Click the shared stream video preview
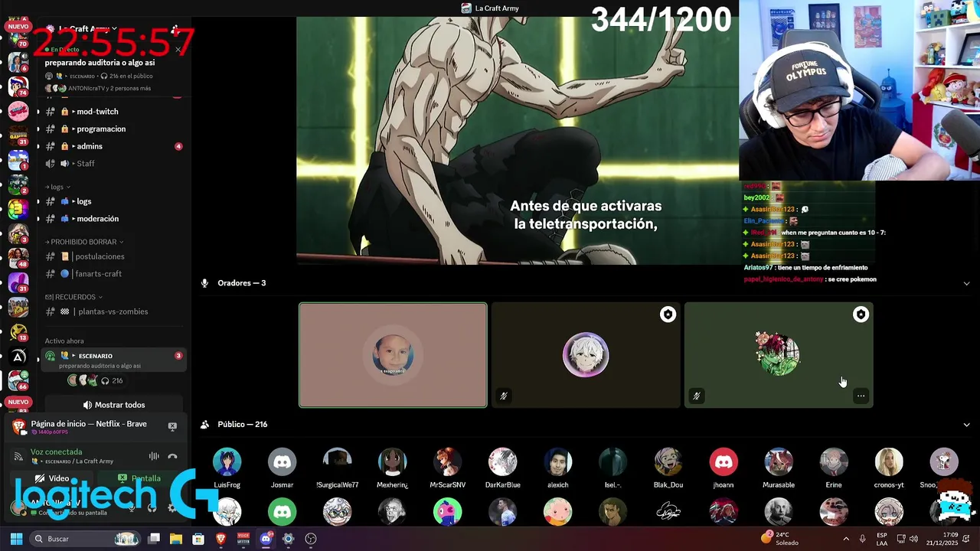The height and width of the screenshot is (551, 980). [x=518, y=140]
